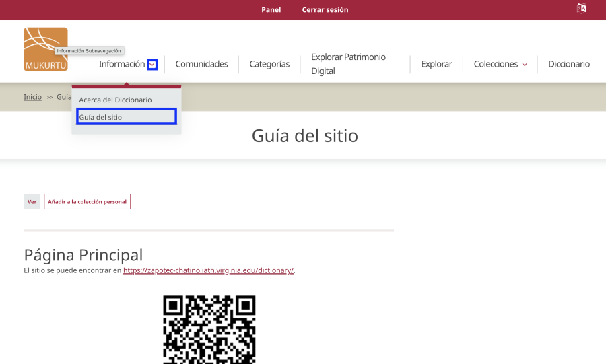Click the Guía del sitio page title
This screenshot has width=606, height=364.
pyautogui.click(x=305, y=136)
